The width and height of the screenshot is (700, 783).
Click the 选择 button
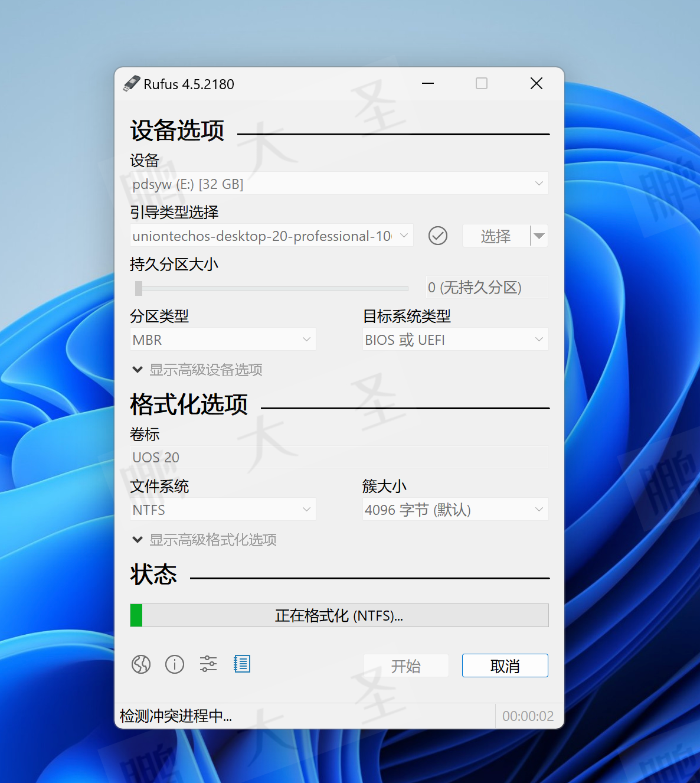(496, 236)
